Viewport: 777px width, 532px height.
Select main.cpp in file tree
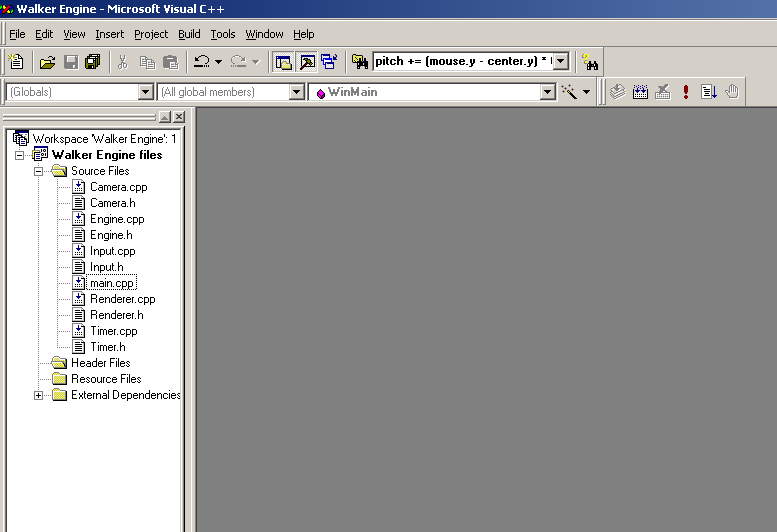(x=111, y=283)
